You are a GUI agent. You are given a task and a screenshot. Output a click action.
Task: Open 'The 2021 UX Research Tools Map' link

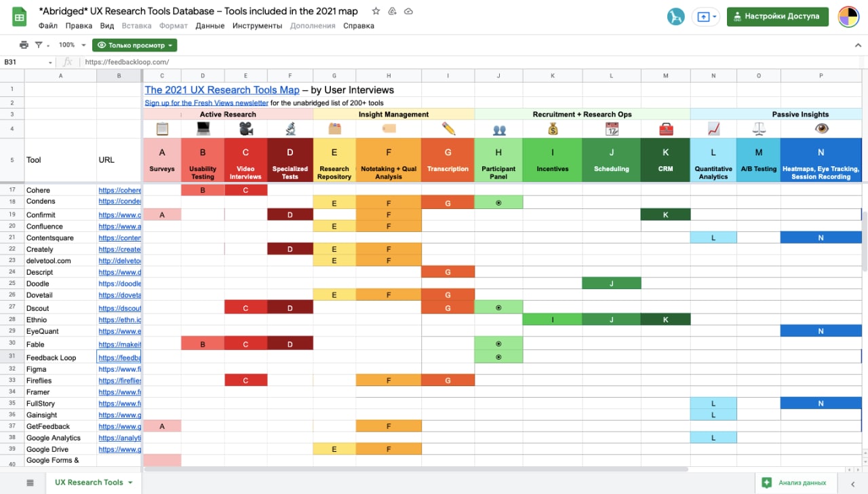[x=222, y=90]
